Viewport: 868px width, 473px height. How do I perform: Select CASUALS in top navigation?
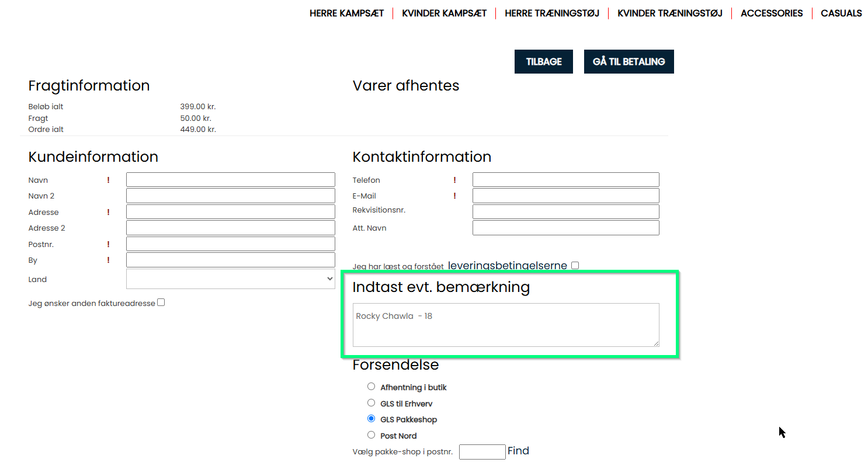coord(841,13)
